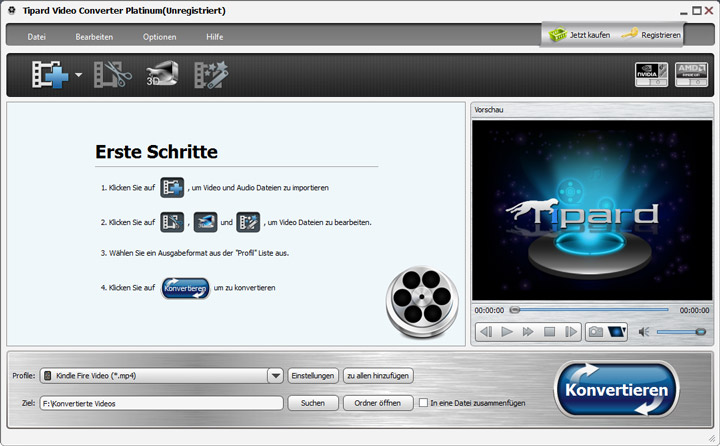Click the playback progress slider
The height and width of the screenshot is (446, 720).
(592, 310)
